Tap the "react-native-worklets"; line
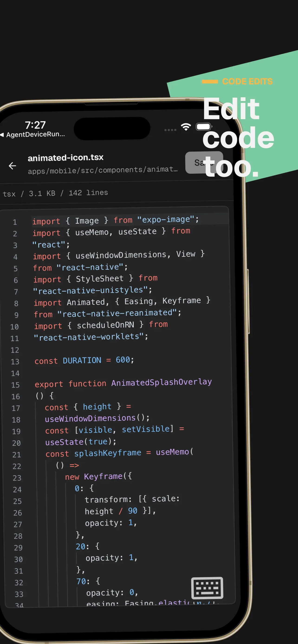 (x=91, y=337)
